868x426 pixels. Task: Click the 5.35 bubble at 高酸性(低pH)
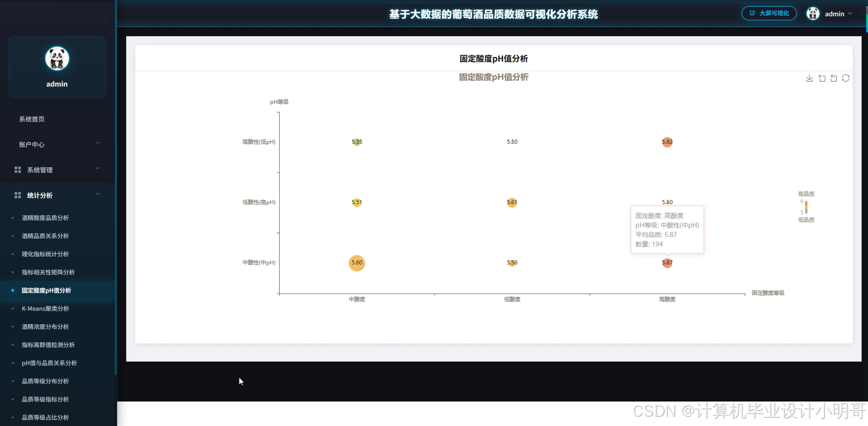(x=357, y=142)
